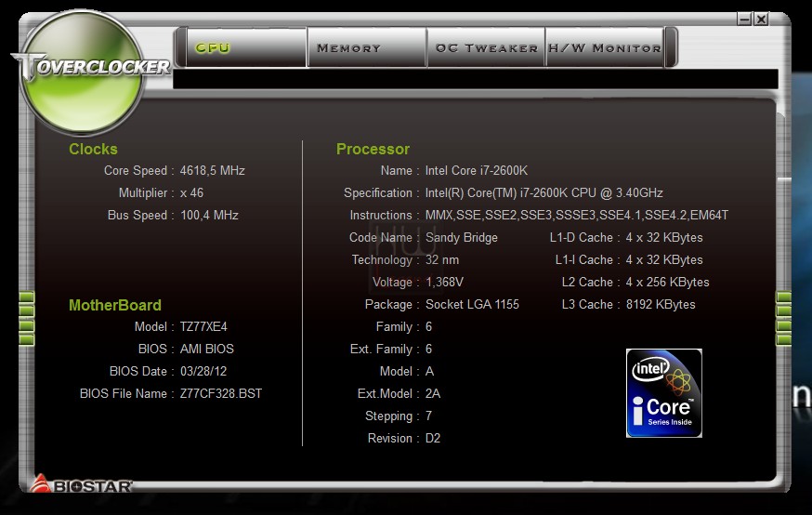This screenshot has height=515, width=812.
Task: Select the Ext.Model value 2A
Action: (433, 393)
